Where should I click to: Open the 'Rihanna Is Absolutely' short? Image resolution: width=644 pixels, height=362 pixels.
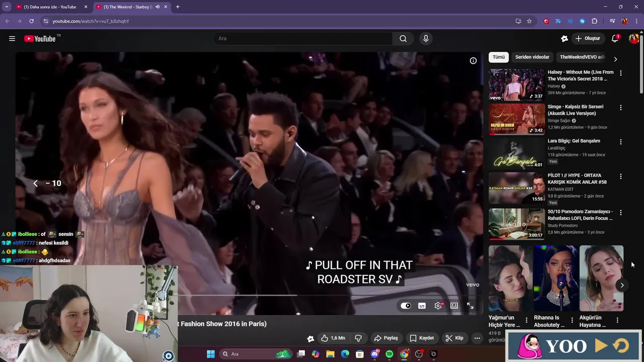pos(556,279)
